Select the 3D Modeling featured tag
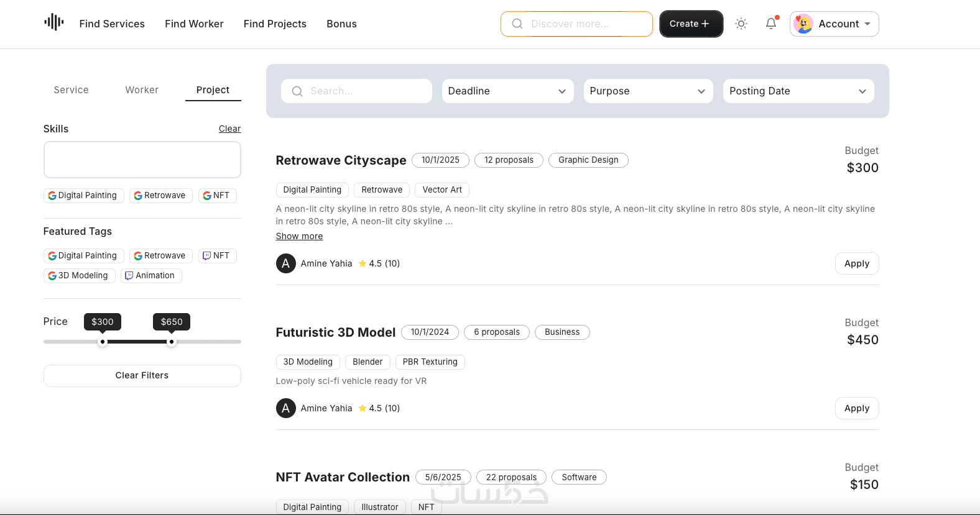This screenshot has width=980, height=515. pyautogui.click(x=80, y=275)
